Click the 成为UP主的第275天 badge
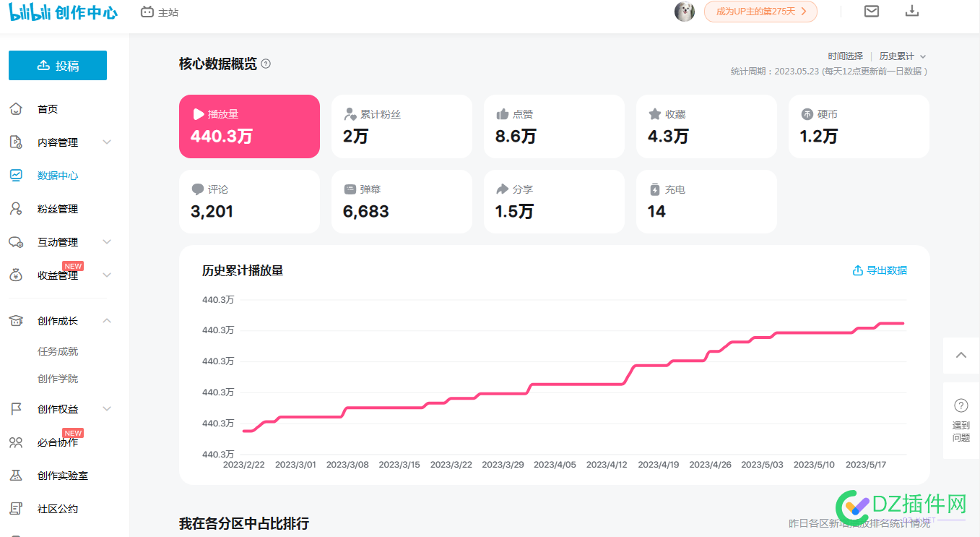The height and width of the screenshot is (537, 980). click(760, 12)
